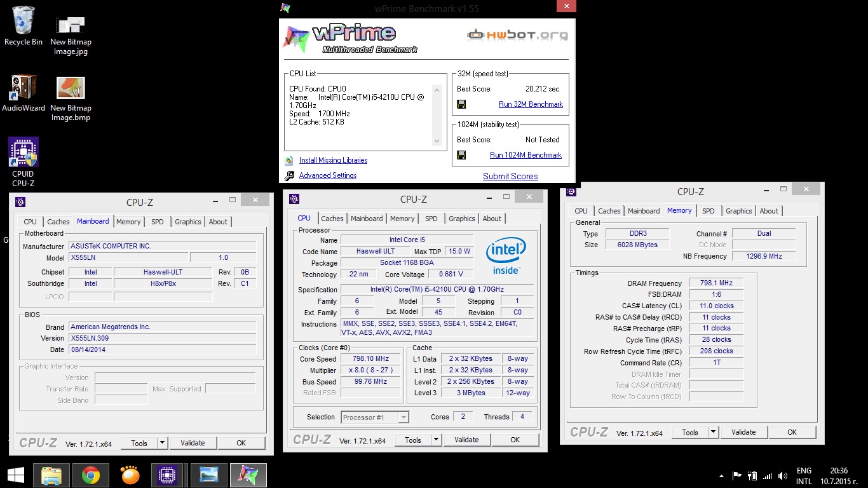Click the X555LN model field
The width and height of the screenshot is (868, 488).
(x=128, y=258)
